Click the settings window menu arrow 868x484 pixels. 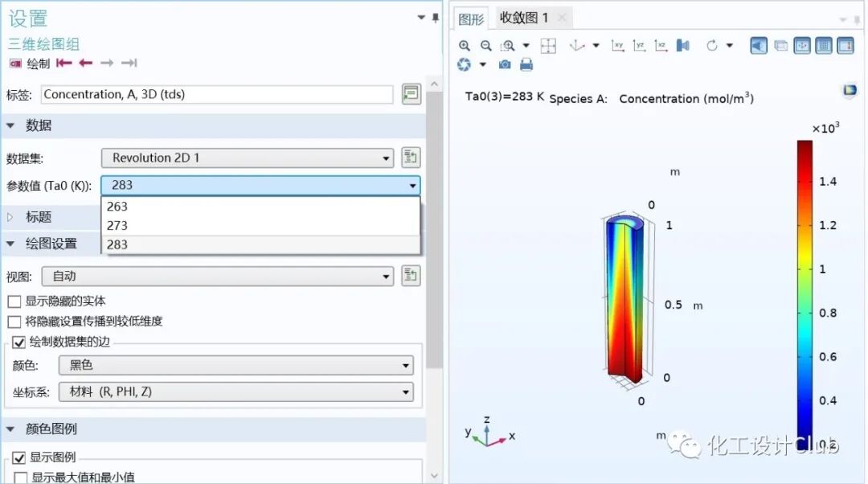point(421,18)
